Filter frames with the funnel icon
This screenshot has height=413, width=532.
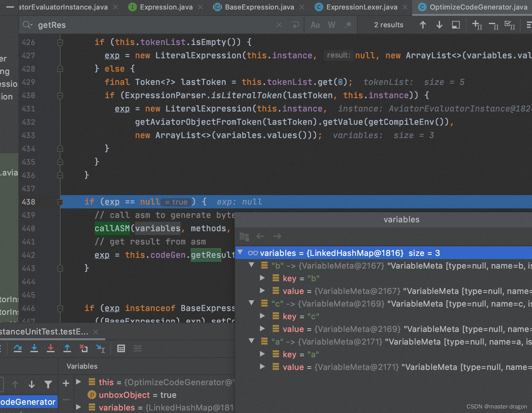pos(48,384)
